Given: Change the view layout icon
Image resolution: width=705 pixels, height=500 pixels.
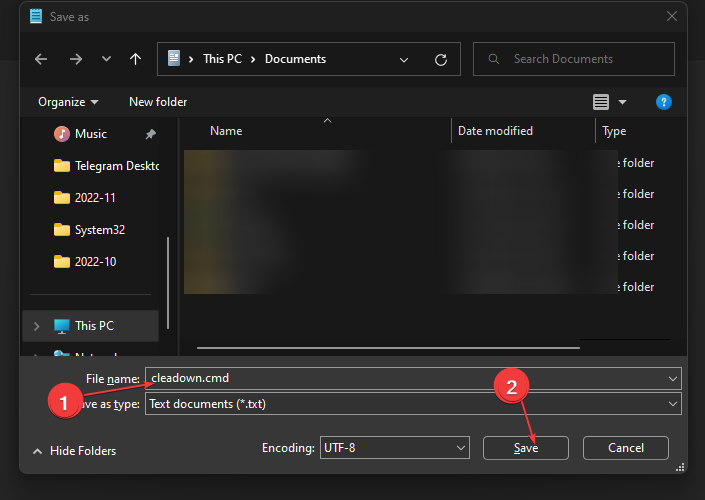Looking at the screenshot, I should (x=601, y=102).
